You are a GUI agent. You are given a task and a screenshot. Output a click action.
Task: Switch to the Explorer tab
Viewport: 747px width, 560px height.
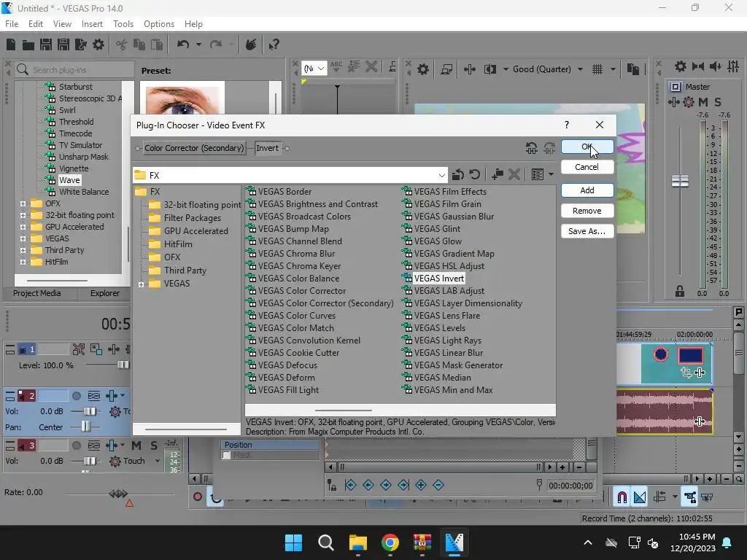point(105,293)
